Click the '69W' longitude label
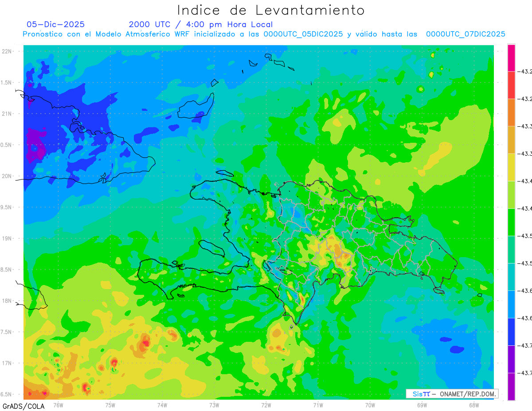 [x=422, y=405]
